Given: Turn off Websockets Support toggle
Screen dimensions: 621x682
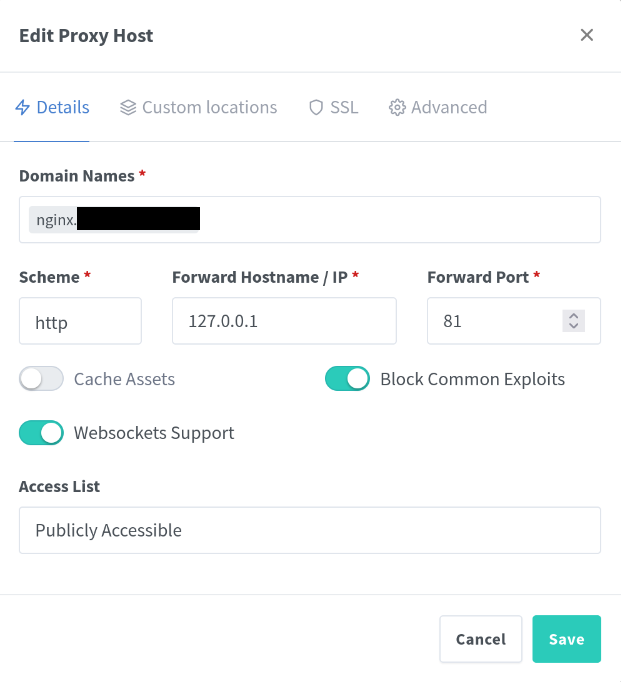Looking at the screenshot, I should coord(41,433).
